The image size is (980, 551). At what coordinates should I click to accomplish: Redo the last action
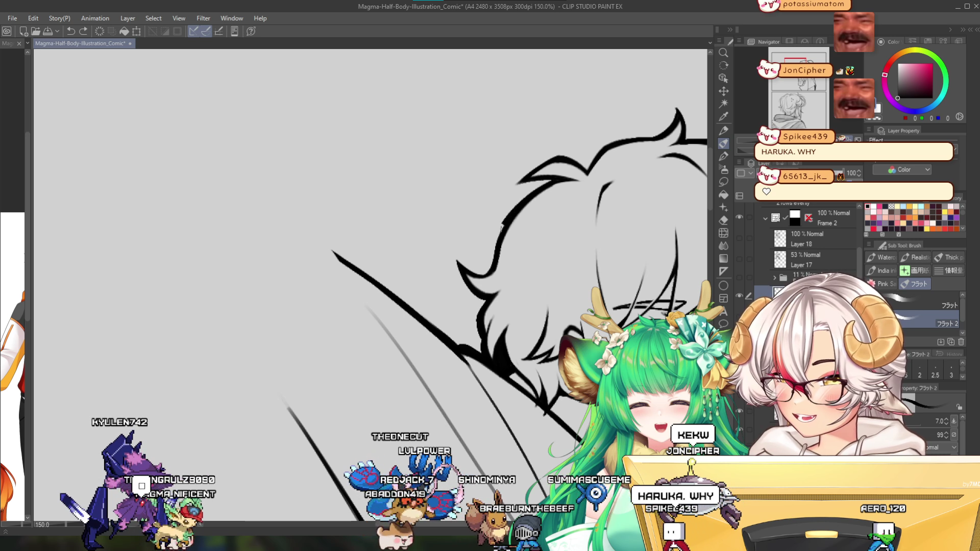[x=83, y=31]
